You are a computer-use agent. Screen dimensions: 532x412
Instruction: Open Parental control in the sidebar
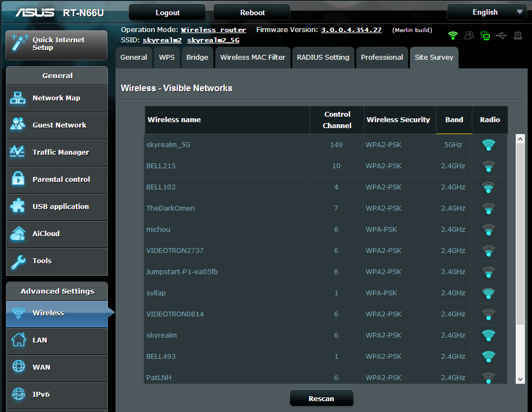(57, 180)
